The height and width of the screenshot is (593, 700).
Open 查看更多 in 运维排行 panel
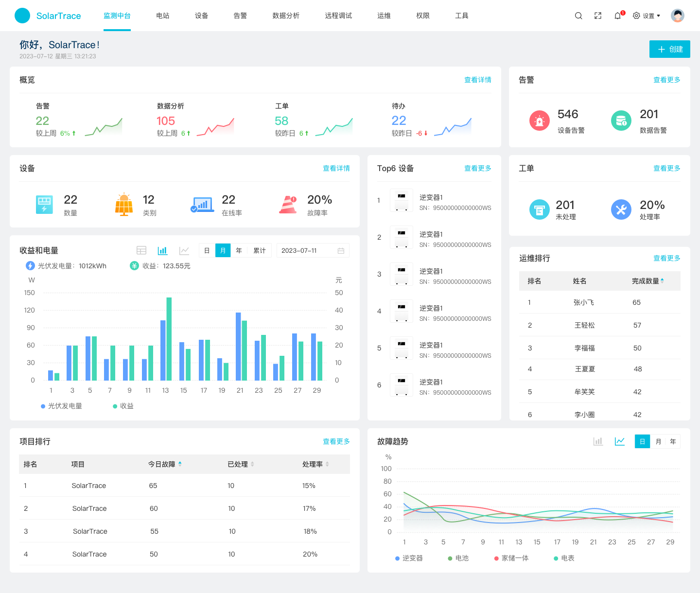667,258
